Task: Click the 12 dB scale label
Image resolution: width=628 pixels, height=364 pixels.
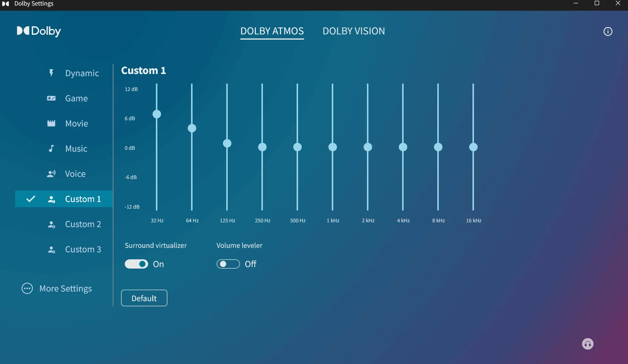Action: (x=131, y=89)
